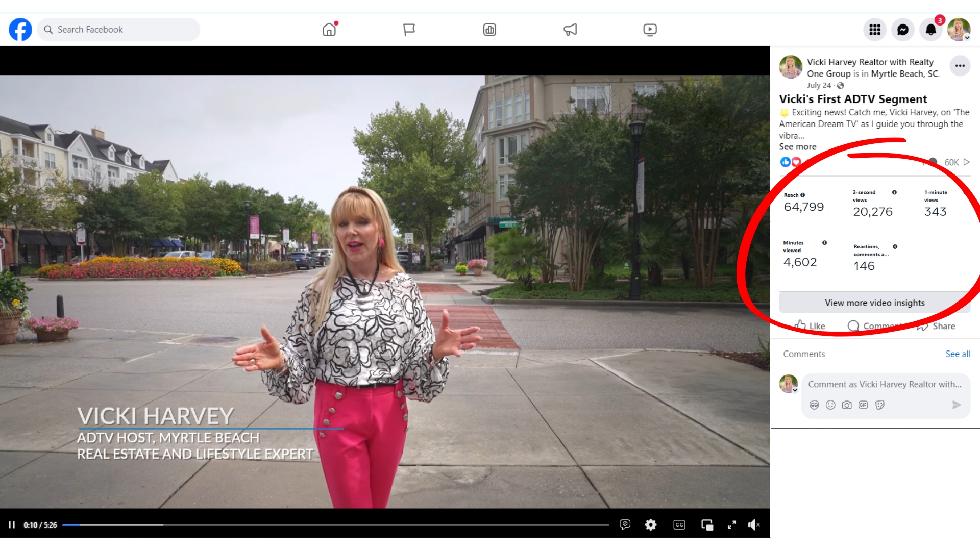This screenshot has height=551, width=980.
Task: Unmute the video sound
Action: point(754,524)
